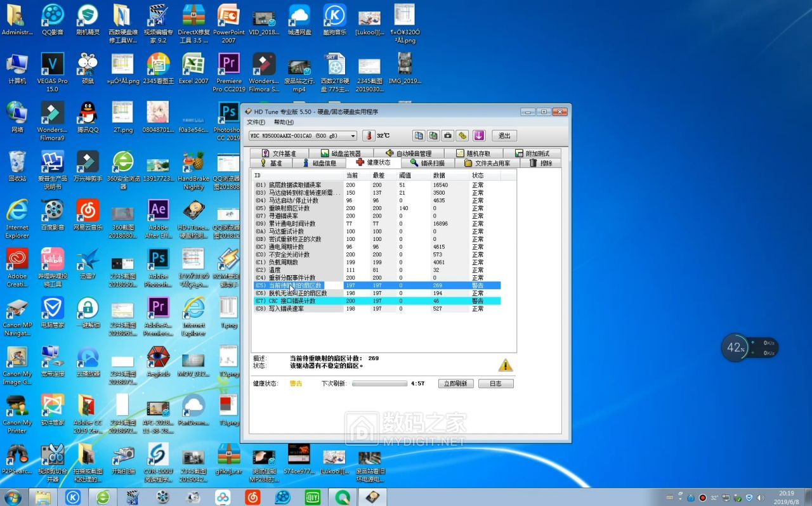Open Premiere Pro CC2019 desktop icon
The image size is (812, 506).
229,72
